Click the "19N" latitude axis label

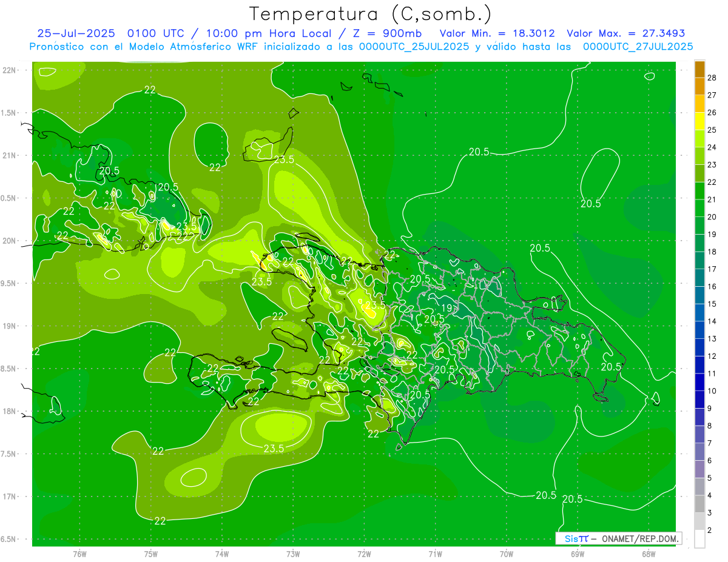pos(9,326)
